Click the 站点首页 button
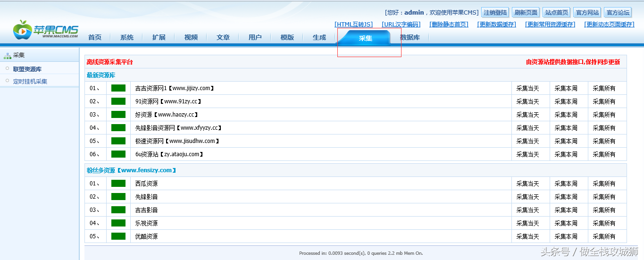This screenshot has width=644, height=260. click(x=556, y=13)
